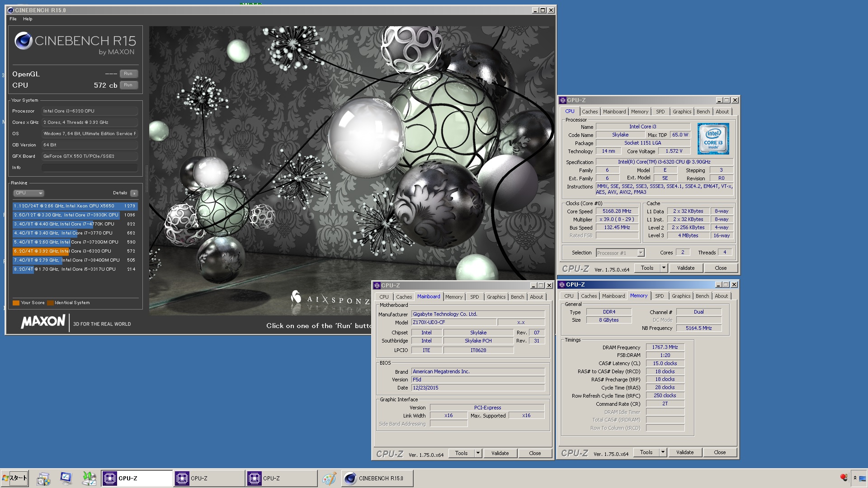Select the i5-3317U ranking row
Screen dimensions: 868x488
coord(75,269)
